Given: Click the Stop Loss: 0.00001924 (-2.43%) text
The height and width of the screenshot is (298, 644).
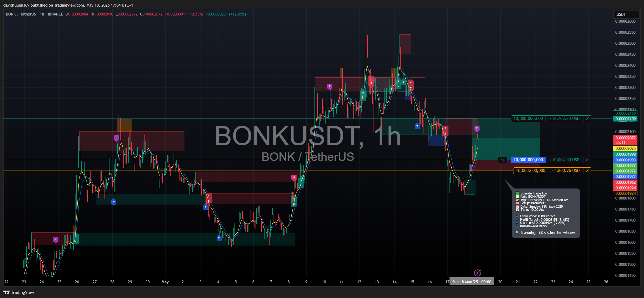Looking at the screenshot, I should point(542,223).
